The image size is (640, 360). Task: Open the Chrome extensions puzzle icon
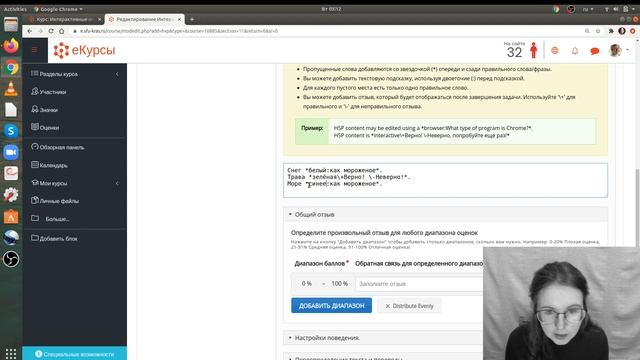611,31
